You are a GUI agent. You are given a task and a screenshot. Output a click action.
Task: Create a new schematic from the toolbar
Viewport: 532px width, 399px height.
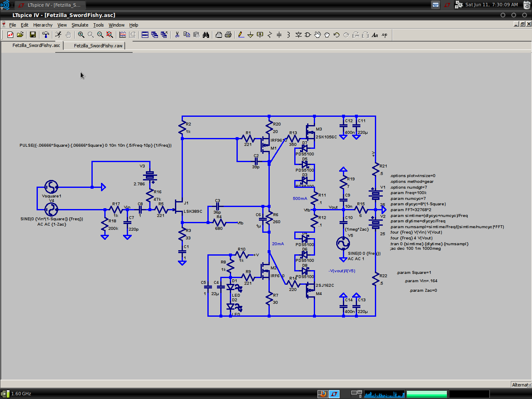pyautogui.click(x=10, y=35)
